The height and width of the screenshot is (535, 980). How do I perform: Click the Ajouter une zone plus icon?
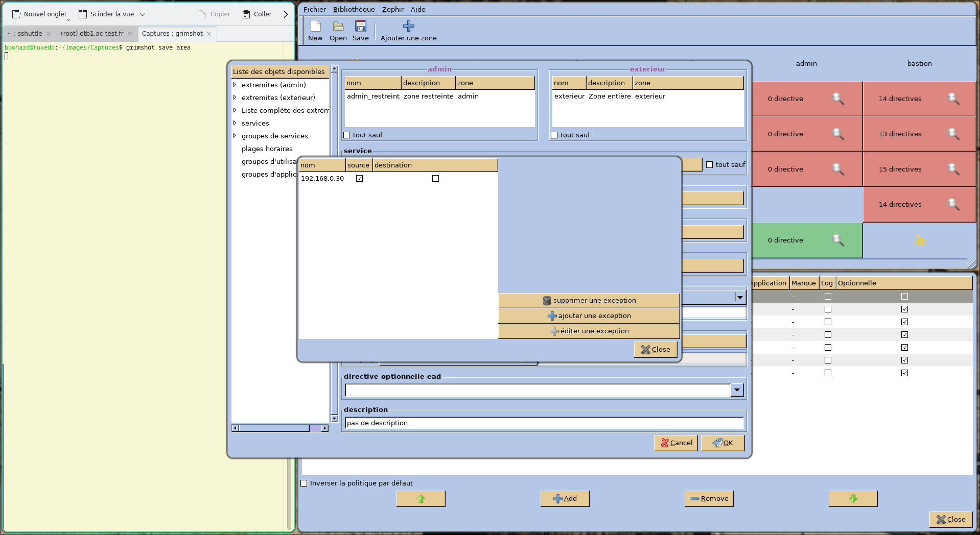[408, 27]
